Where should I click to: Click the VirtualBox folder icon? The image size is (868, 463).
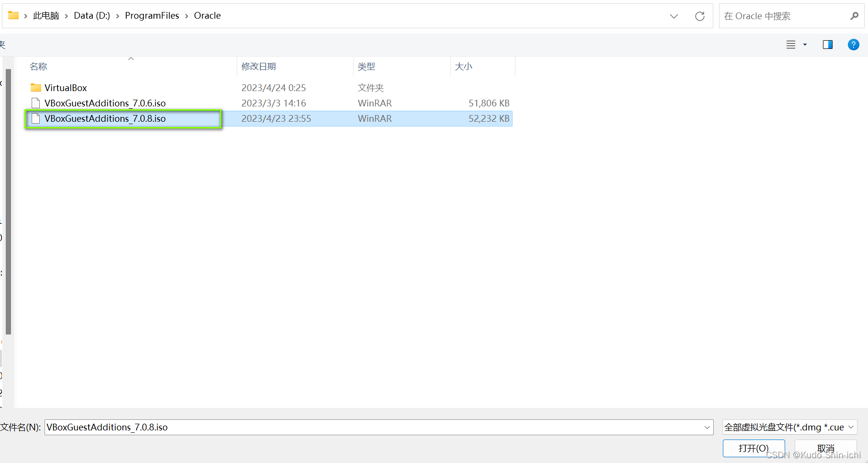pos(36,88)
